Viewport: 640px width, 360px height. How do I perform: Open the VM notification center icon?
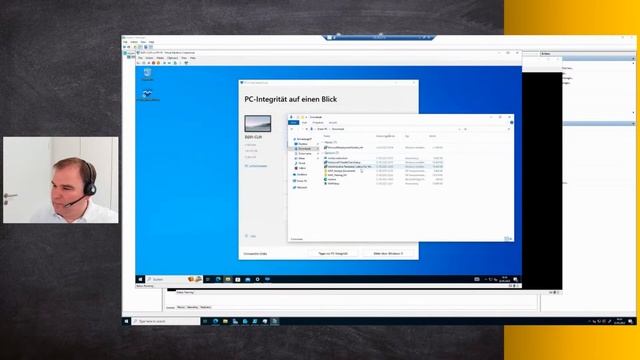tap(516, 280)
